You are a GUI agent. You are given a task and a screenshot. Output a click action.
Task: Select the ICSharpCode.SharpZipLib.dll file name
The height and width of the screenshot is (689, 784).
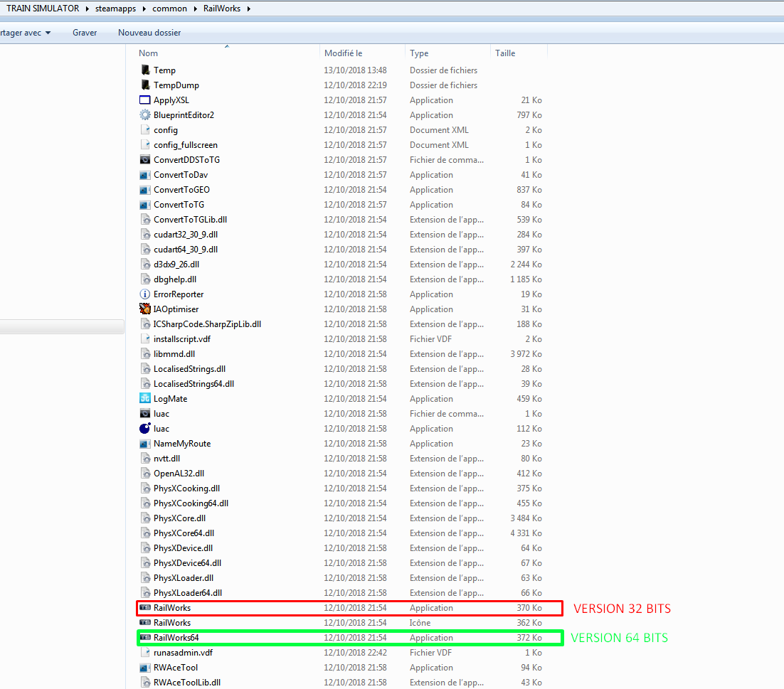pos(207,324)
